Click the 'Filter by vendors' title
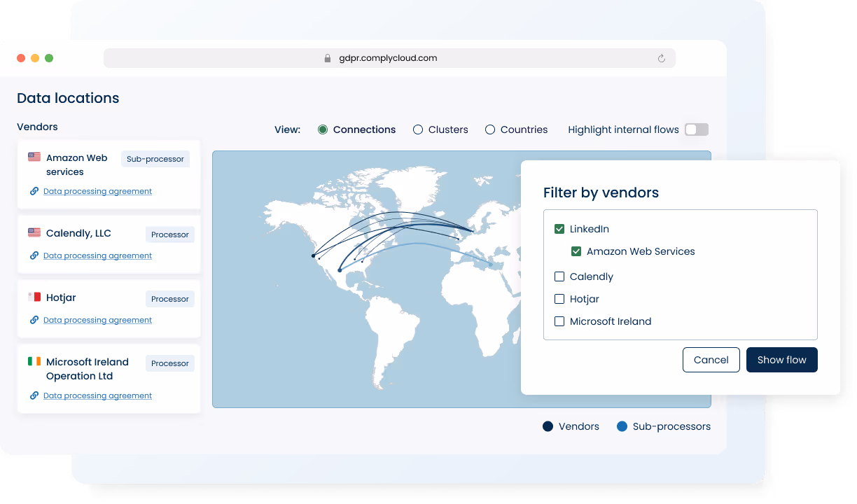Image resolution: width=857 pixels, height=504 pixels. tap(601, 192)
